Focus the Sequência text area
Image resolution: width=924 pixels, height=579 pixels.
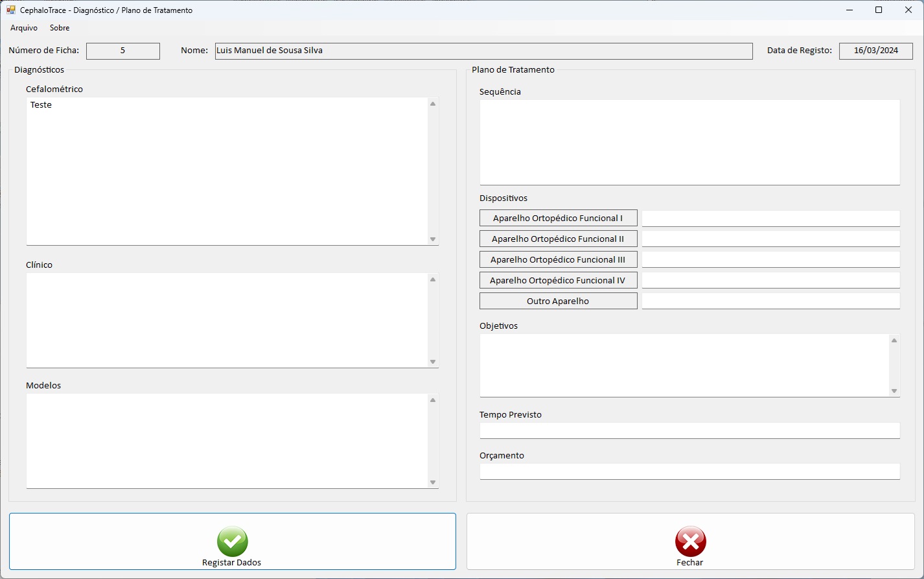click(x=689, y=142)
